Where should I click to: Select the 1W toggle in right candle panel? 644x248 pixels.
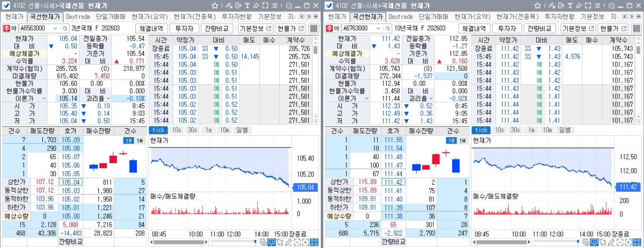(451, 141)
